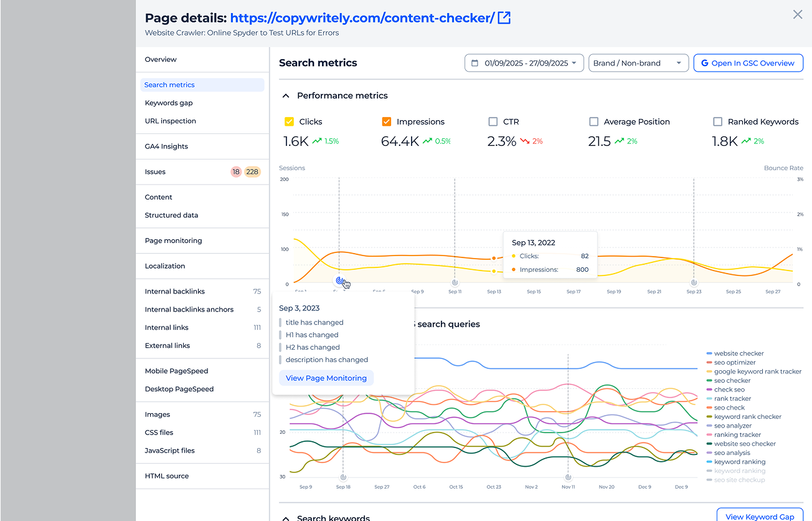812x521 pixels.
Task: Click the change marker at Nov 11 in queries chart
Action: pyautogui.click(x=567, y=477)
